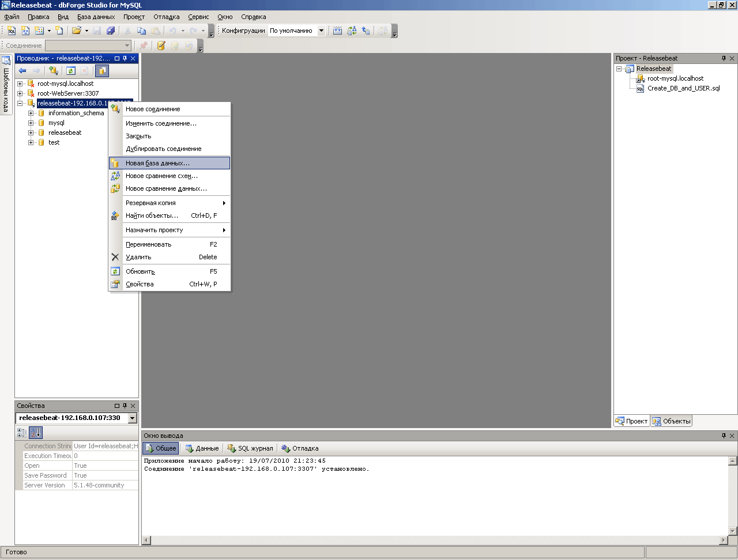Click the Explorer back arrow icon
738x560 pixels.
[x=22, y=71]
